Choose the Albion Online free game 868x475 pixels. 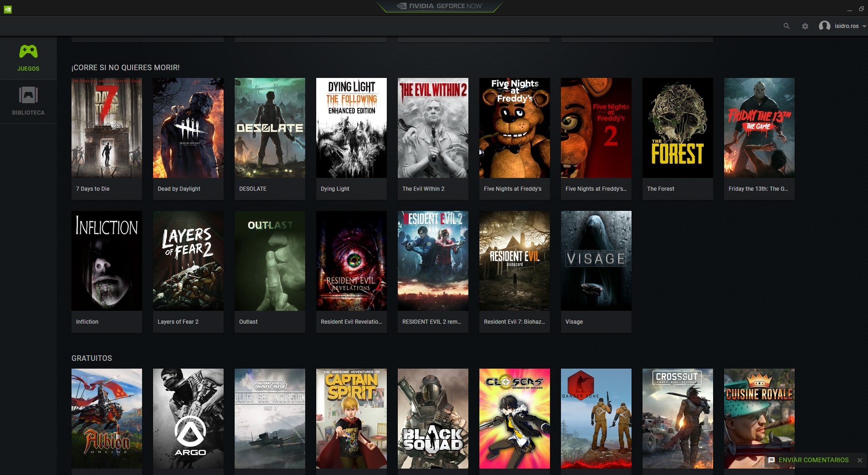(107, 418)
